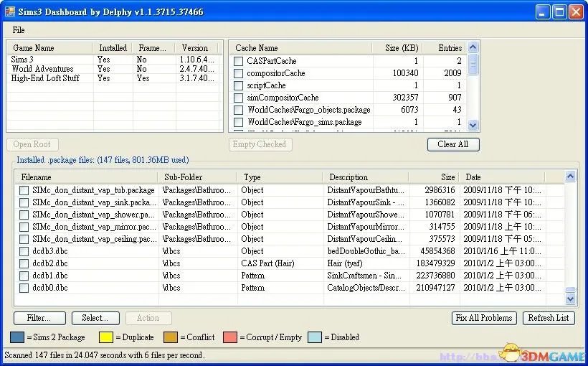
Task: Select checkbox for dcdb3.dbc file
Action: [24, 251]
